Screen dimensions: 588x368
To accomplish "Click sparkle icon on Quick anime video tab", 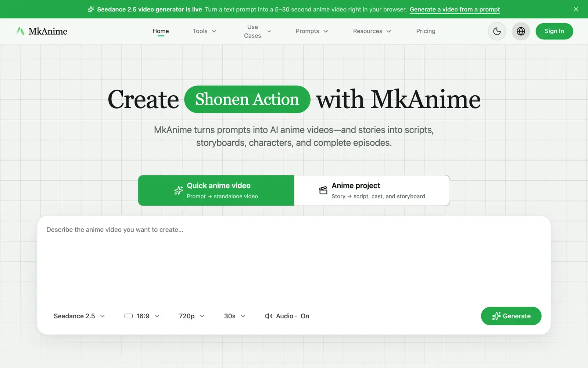I will pyautogui.click(x=179, y=190).
